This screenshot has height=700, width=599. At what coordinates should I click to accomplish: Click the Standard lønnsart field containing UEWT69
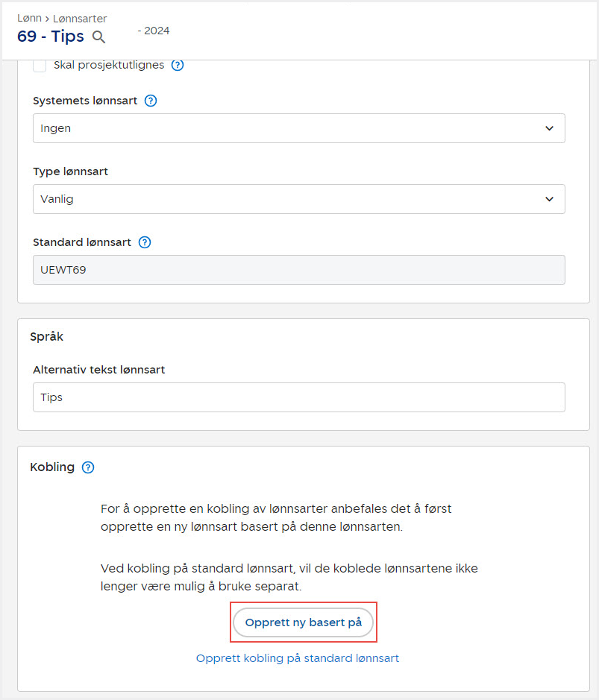pos(298,270)
